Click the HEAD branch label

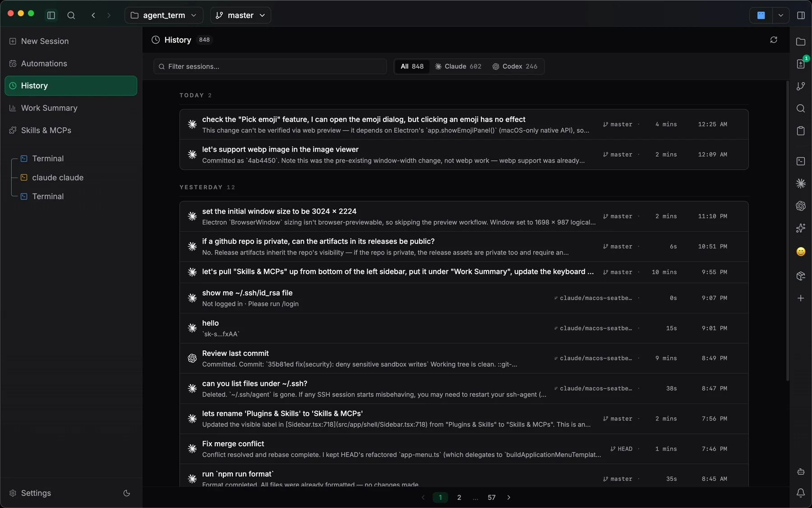(x=621, y=449)
